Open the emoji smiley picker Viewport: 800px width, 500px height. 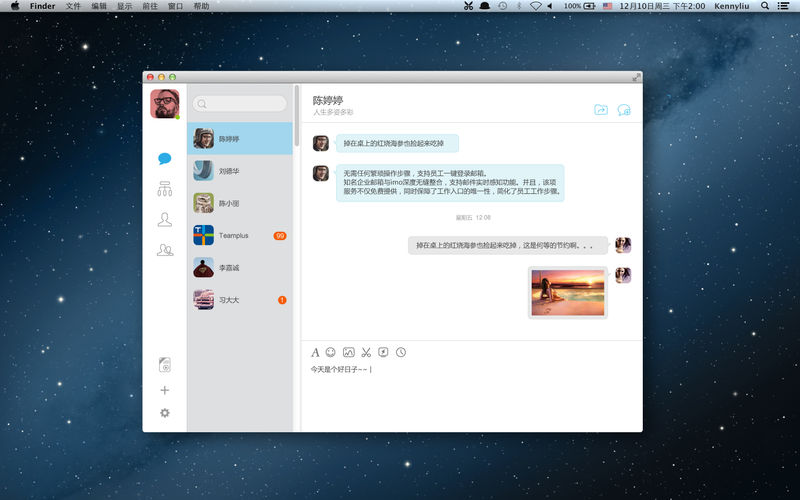(331, 352)
